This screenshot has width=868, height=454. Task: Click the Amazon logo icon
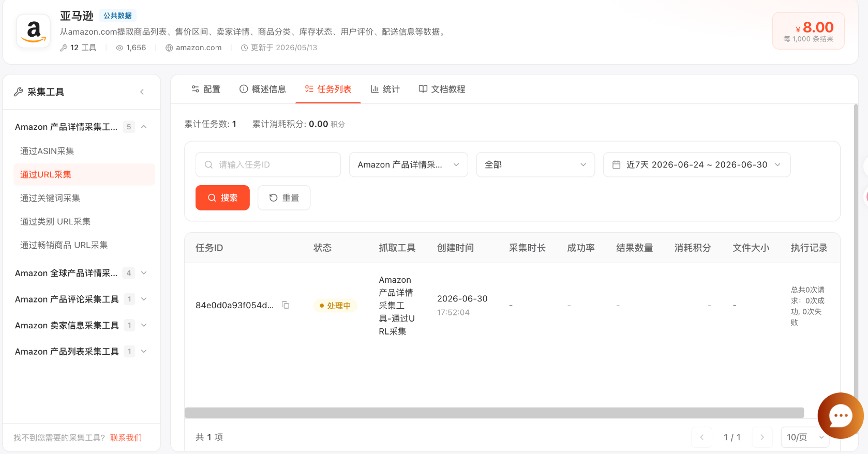(34, 31)
